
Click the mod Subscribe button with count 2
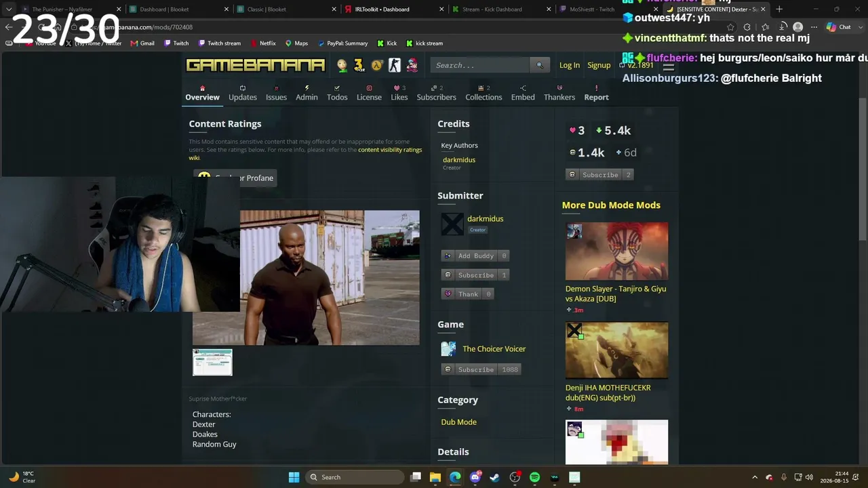tap(599, 175)
